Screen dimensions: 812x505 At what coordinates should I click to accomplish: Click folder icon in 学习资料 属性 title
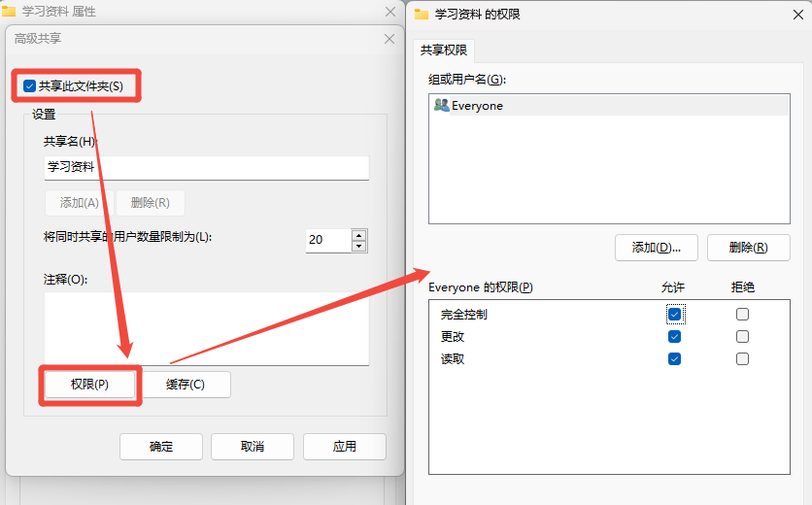pyautogui.click(x=9, y=11)
